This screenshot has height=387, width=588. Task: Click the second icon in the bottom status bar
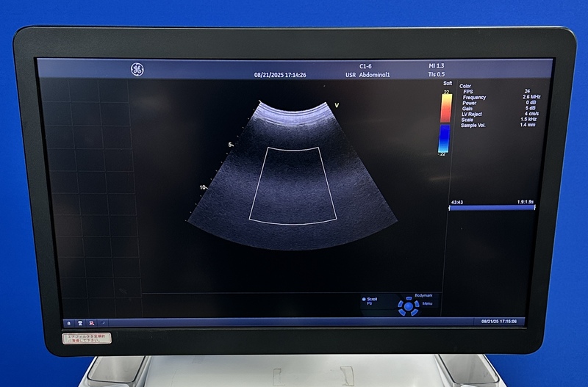click(x=80, y=322)
